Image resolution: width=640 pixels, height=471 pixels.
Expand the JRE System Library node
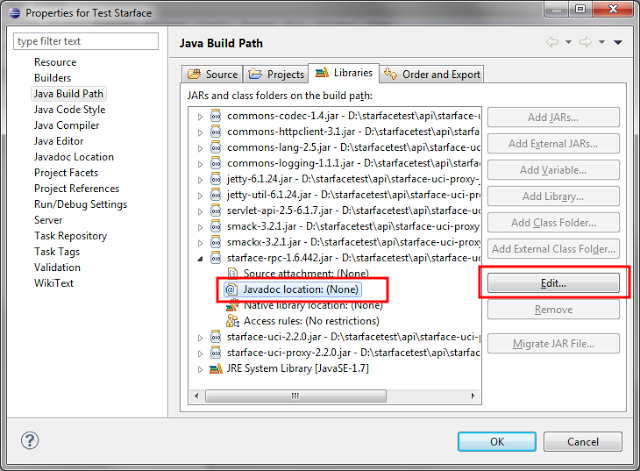[200, 369]
